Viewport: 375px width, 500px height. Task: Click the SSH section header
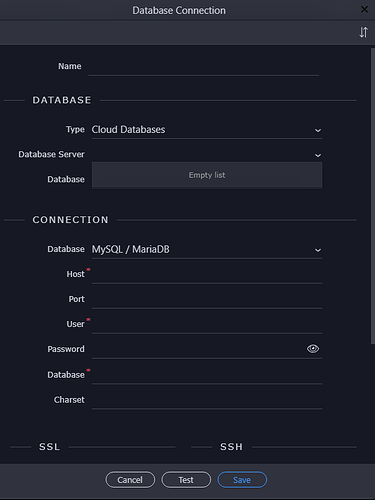click(x=231, y=447)
